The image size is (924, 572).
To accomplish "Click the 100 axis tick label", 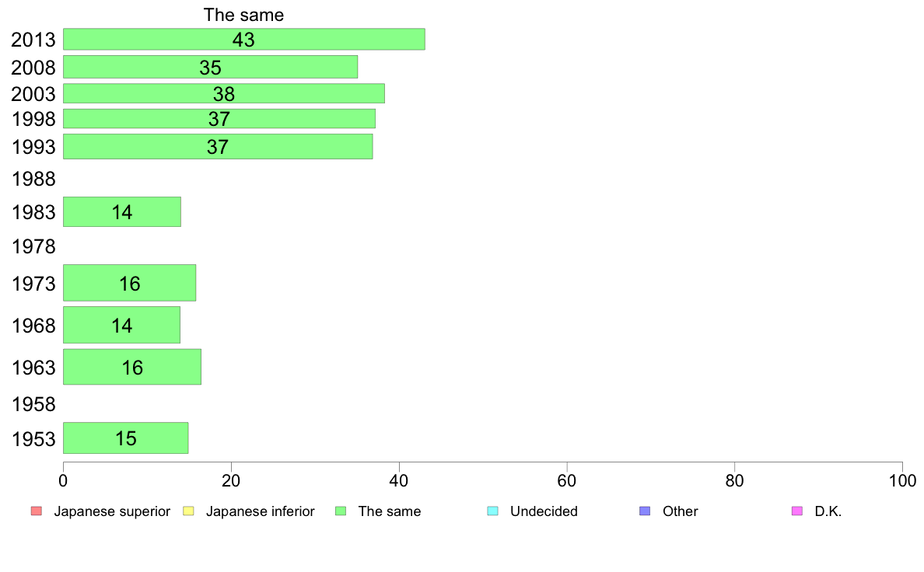I will click(902, 481).
